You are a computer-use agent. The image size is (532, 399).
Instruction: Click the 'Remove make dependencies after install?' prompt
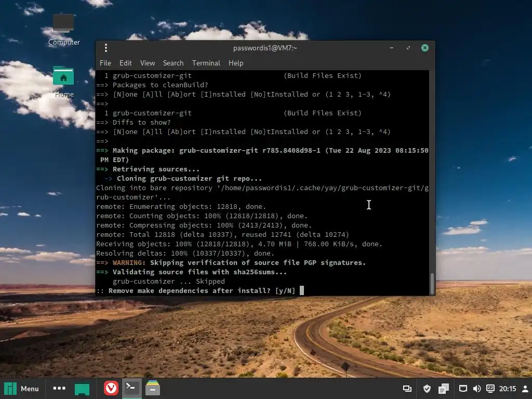196,291
